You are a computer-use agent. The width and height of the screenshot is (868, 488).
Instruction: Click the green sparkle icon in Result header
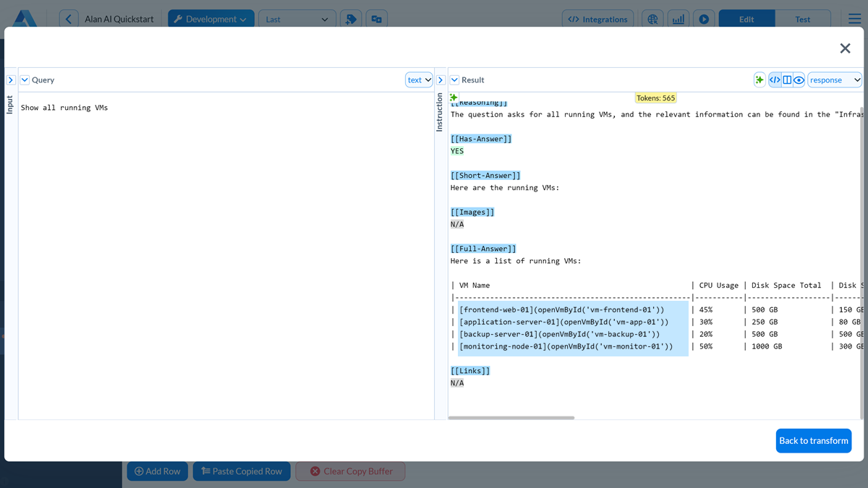759,80
